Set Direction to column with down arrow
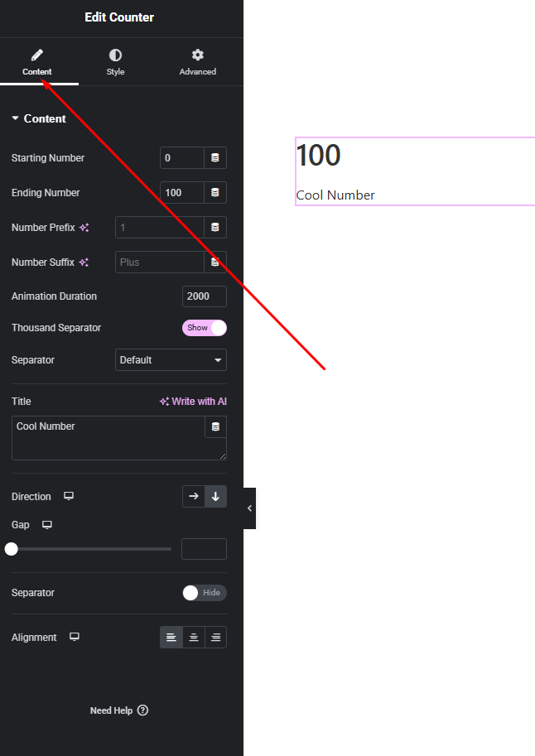This screenshot has width=535, height=756. point(215,497)
